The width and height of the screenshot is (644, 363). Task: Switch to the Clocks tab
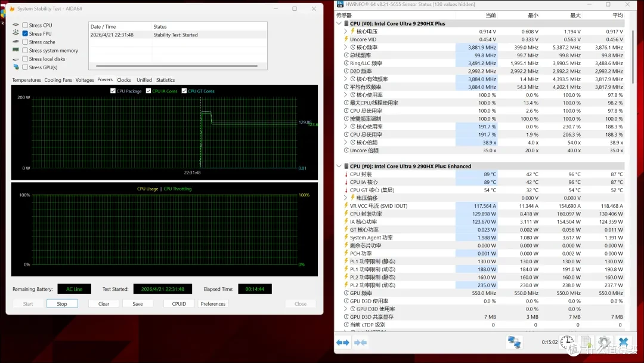pos(123,80)
